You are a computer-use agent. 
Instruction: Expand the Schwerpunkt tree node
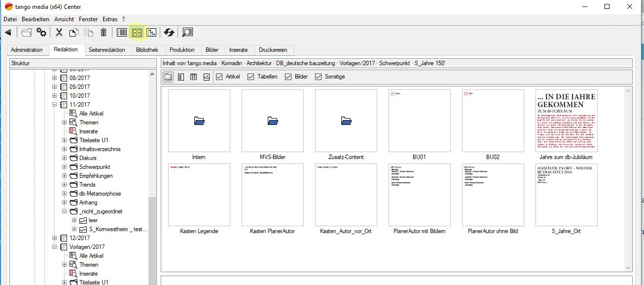(65, 167)
